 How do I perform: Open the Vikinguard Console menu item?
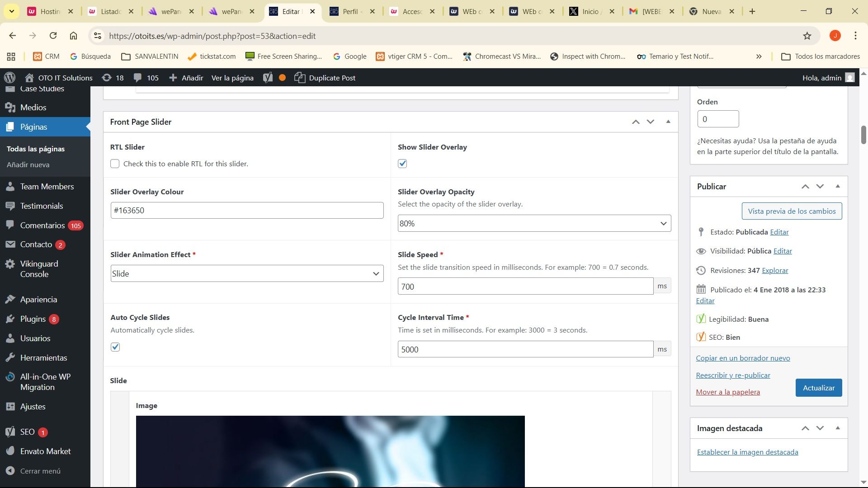pyautogui.click(x=39, y=269)
